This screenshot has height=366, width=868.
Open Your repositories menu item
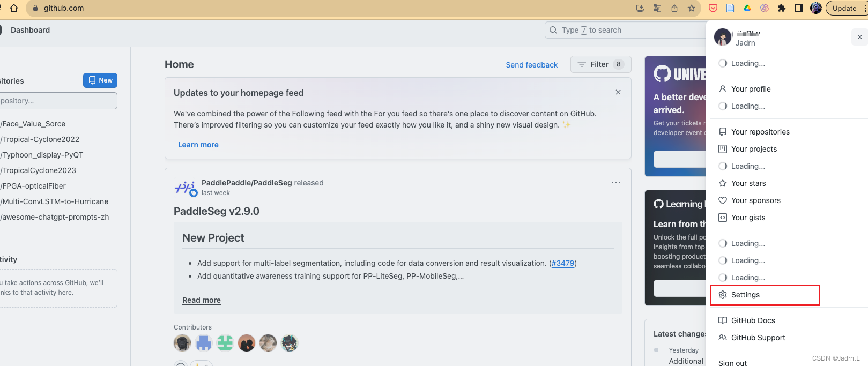click(x=760, y=132)
